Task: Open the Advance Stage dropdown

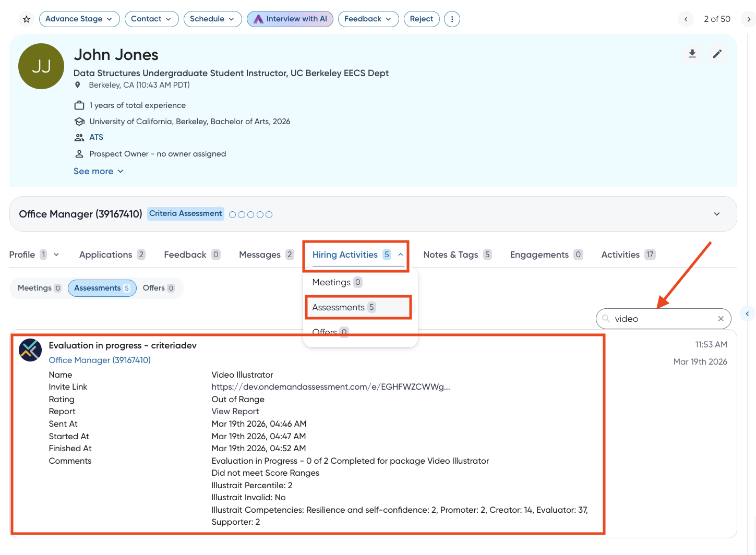Action: [x=79, y=19]
